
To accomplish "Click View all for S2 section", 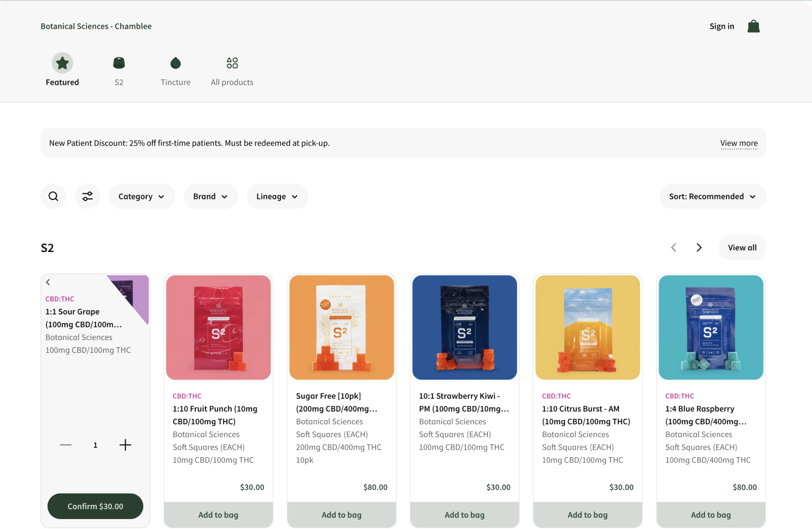I will click(x=742, y=248).
